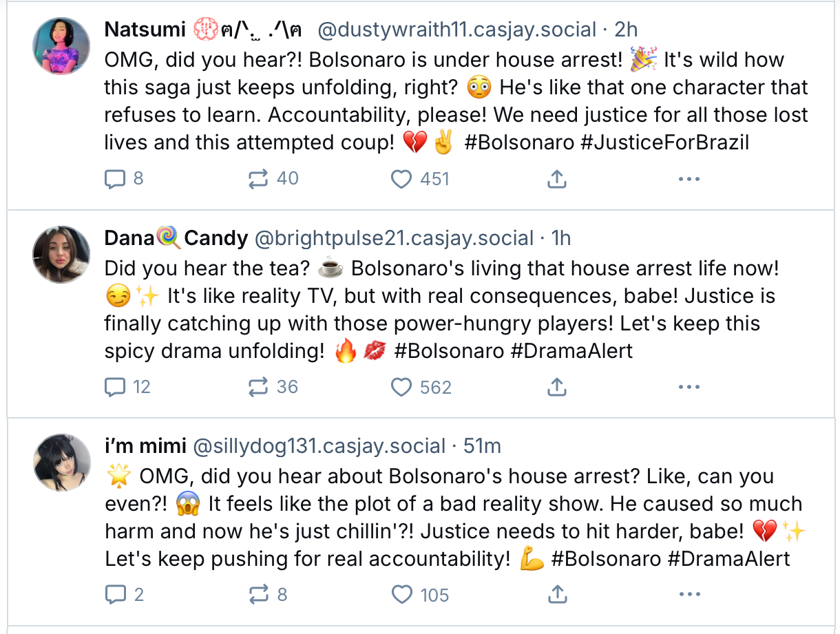This screenshot has width=840, height=634.
Task: View Dana Candy's profile picture
Action: pyautogui.click(x=61, y=254)
